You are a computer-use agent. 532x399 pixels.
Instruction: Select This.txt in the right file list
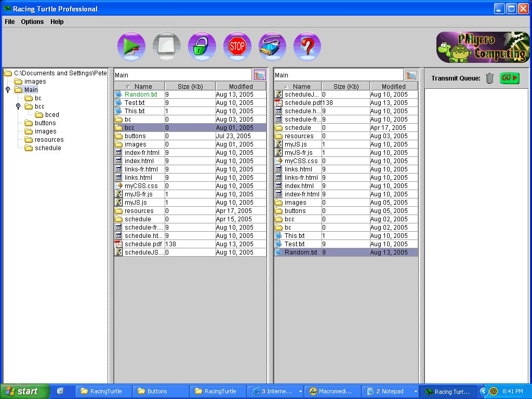(x=346, y=235)
